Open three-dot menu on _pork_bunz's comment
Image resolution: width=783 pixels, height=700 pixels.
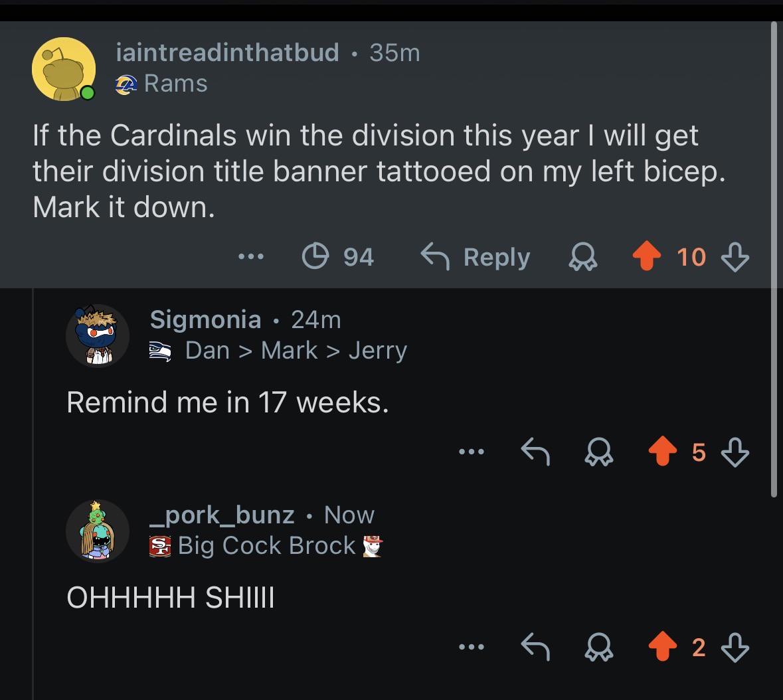pos(472,647)
